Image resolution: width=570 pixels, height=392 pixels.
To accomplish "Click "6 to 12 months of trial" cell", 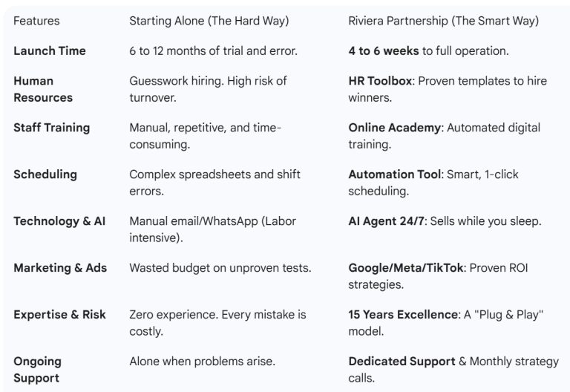I will click(214, 51).
